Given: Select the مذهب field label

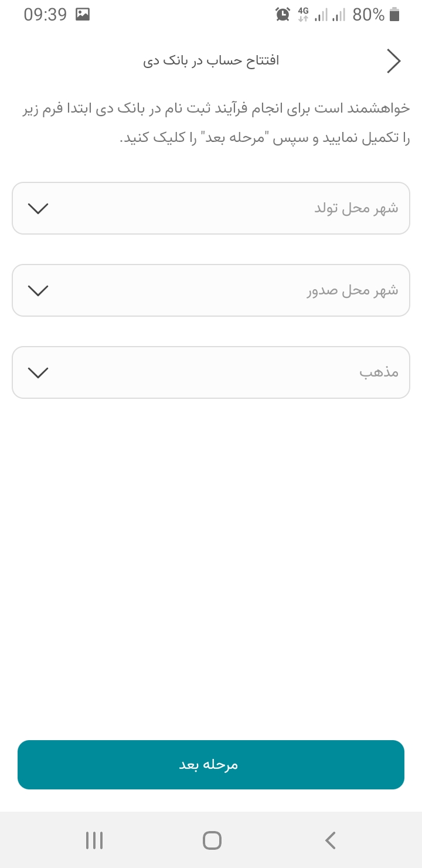Looking at the screenshot, I should point(379,373).
